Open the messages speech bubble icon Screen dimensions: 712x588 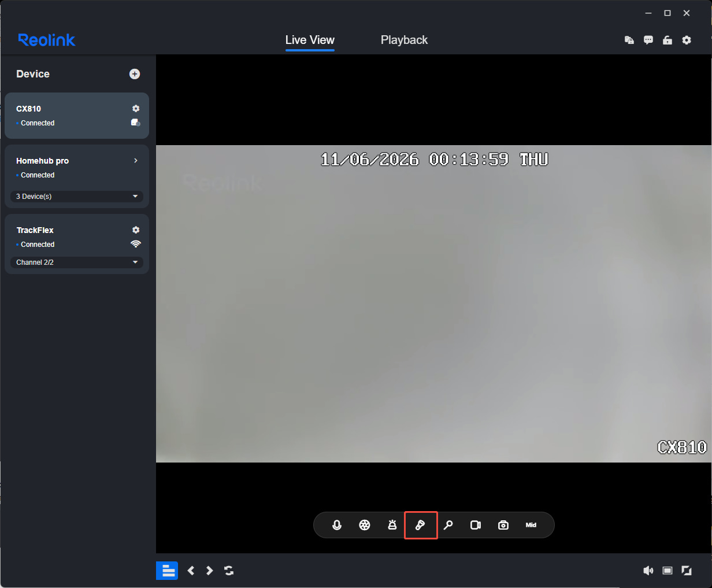tap(648, 40)
